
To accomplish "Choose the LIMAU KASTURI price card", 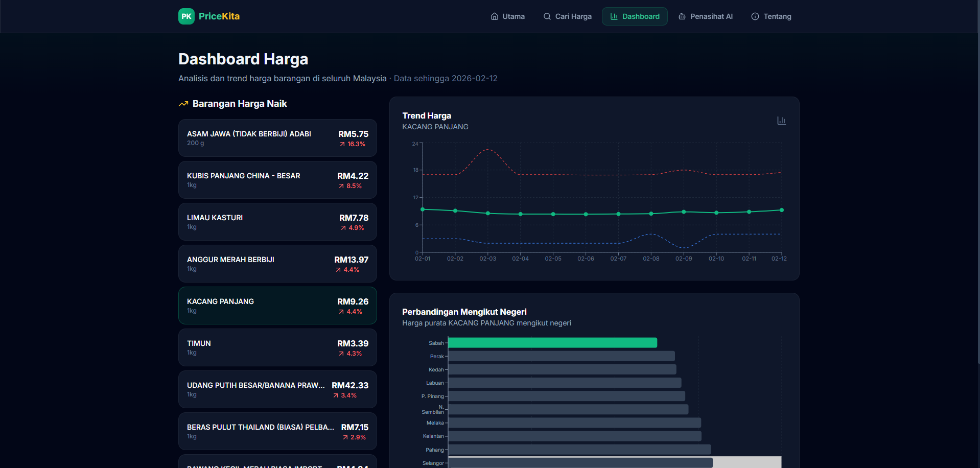I will pos(277,222).
